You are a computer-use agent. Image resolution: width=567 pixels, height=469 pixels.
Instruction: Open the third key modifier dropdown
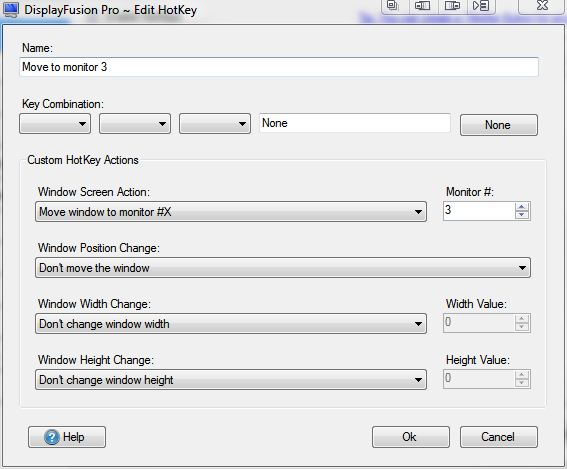coord(215,124)
